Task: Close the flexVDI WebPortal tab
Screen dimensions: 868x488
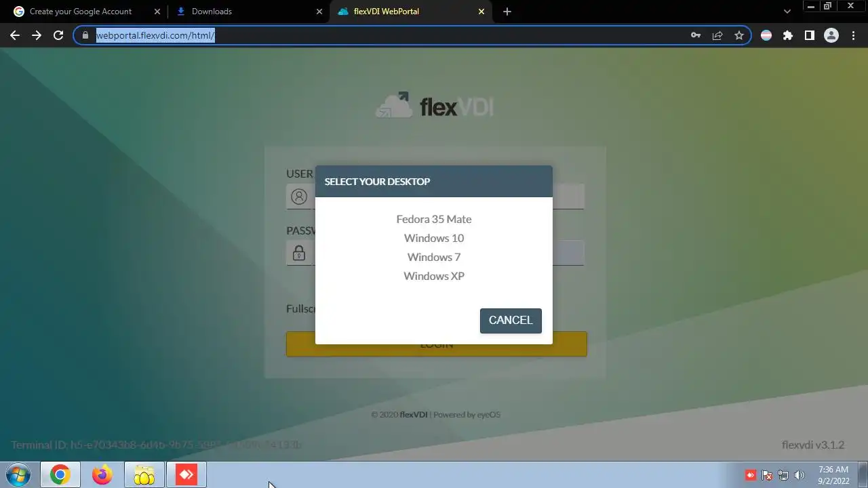Action: tap(481, 12)
